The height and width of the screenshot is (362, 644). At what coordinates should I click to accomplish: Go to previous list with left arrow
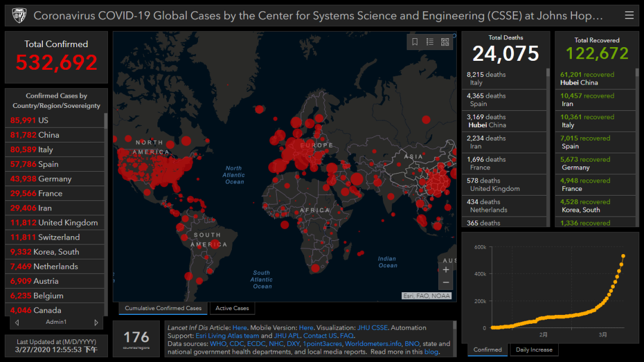click(x=17, y=323)
